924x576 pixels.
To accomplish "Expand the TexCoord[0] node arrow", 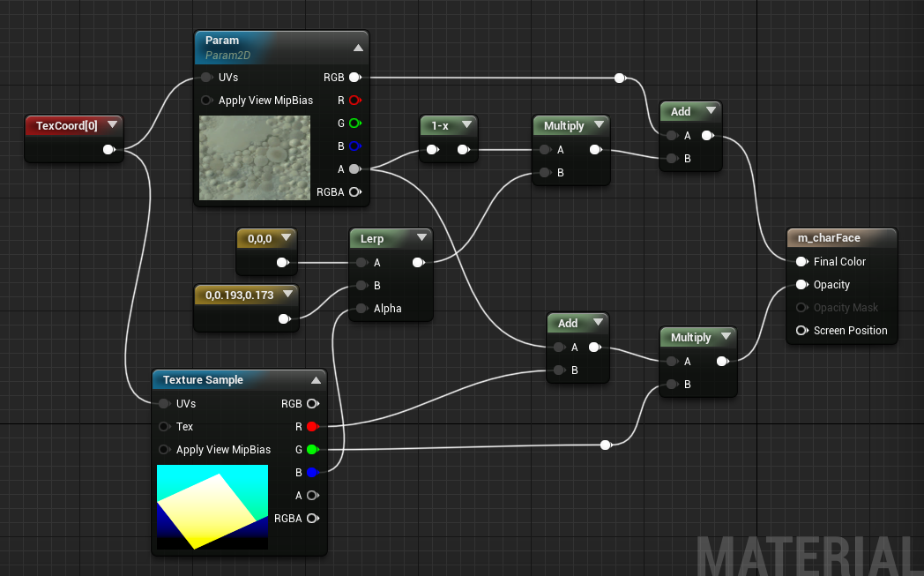I will tap(112, 125).
